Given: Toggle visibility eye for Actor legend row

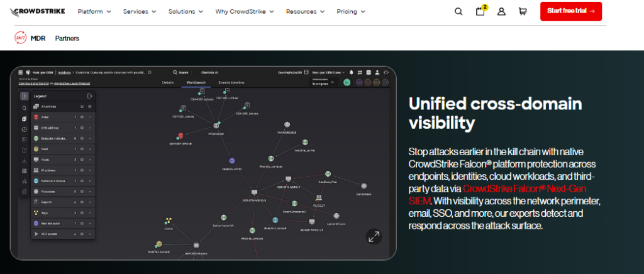Looking at the screenshot, I should [82, 118].
